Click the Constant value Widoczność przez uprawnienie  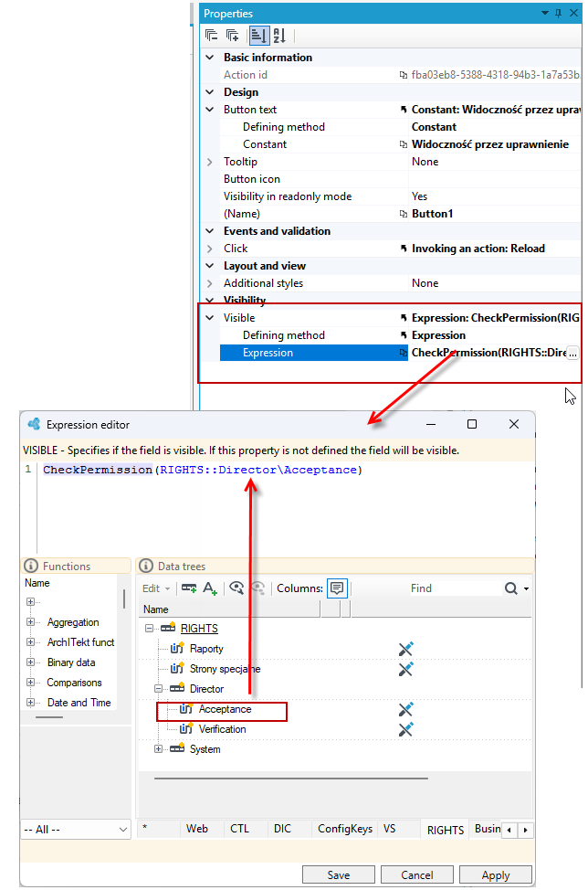click(490, 144)
